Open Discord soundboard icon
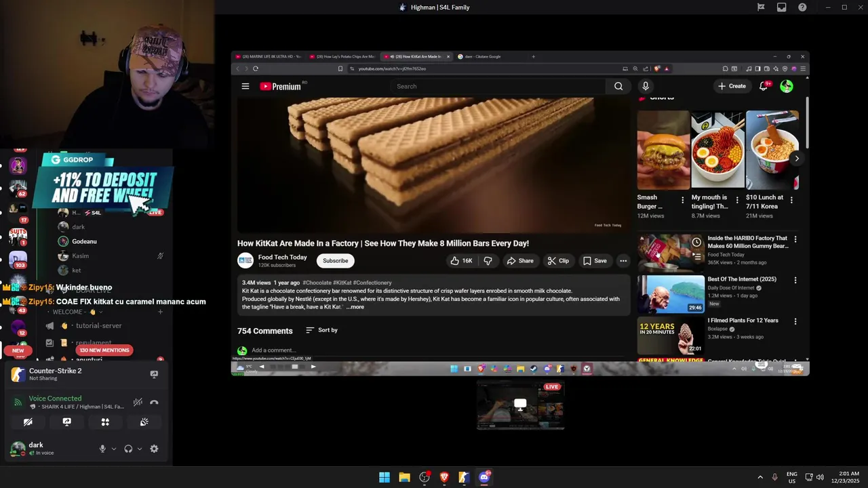This screenshot has width=868, height=488. [x=144, y=422]
